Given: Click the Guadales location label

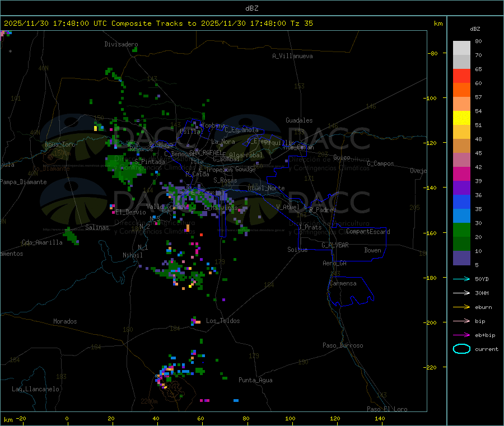Looking at the screenshot, I should pyautogui.click(x=299, y=120).
